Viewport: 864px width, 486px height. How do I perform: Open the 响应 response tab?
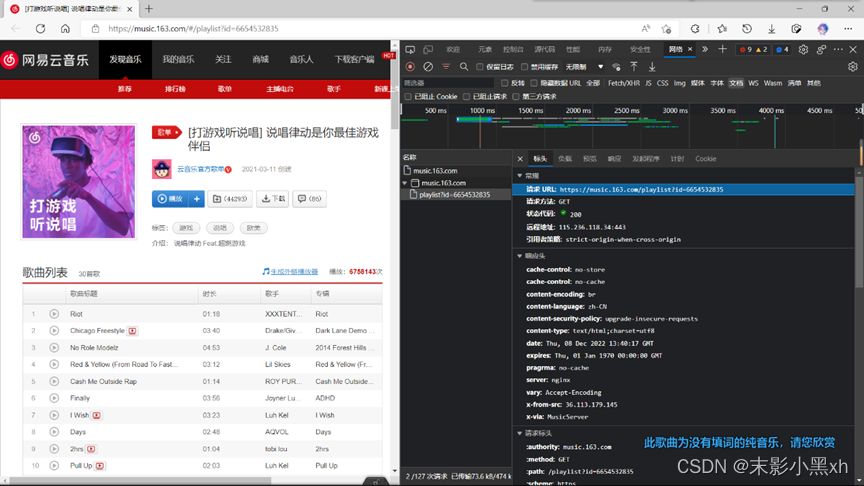[x=614, y=159]
